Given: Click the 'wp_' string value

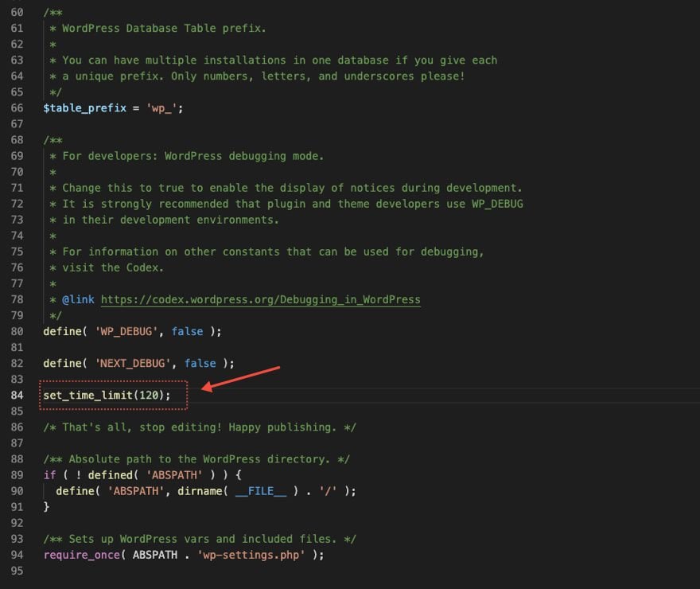Looking at the screenshot, I should tap(161, 107).
